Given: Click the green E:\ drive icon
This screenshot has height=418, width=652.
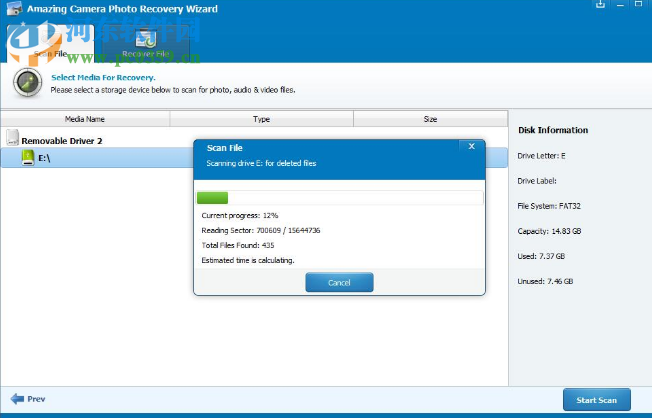Looking at the screenshot, I should [28, 158].
